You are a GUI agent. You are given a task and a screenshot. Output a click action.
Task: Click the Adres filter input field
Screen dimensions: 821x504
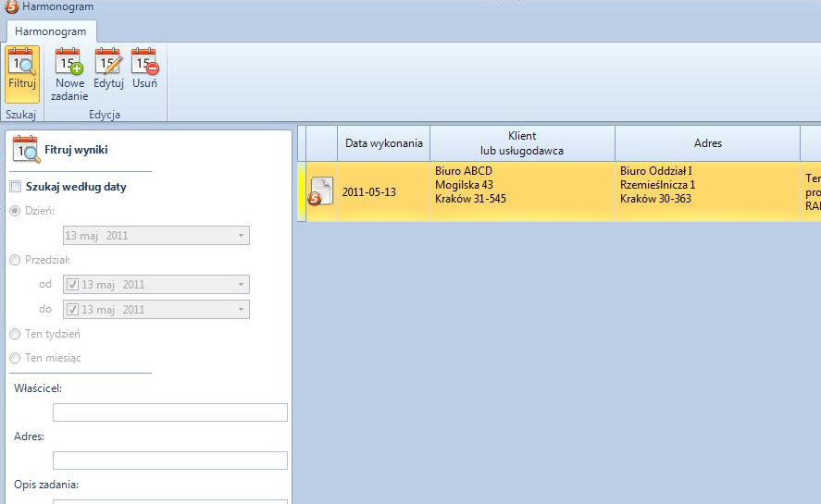click(170, 461)
